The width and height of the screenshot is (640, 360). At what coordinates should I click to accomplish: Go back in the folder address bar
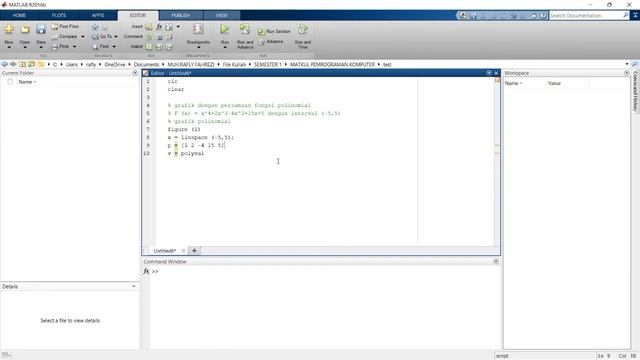coord(4,64)
